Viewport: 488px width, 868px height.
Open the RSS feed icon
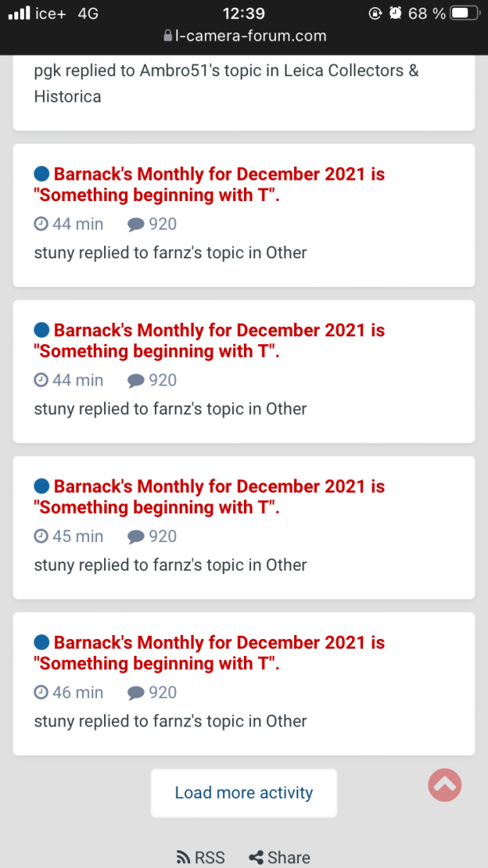[184, 858]
